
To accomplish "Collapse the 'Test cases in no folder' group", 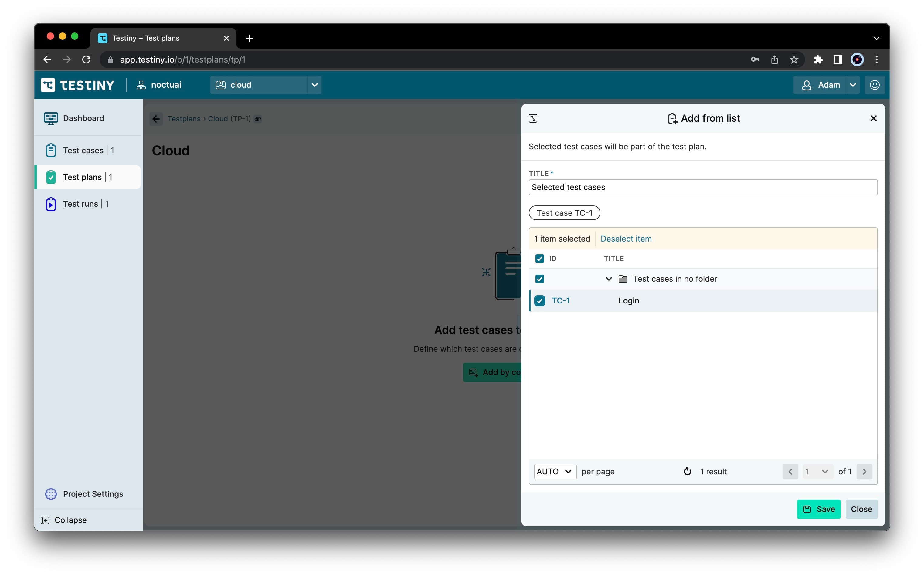I will point(609,279).
